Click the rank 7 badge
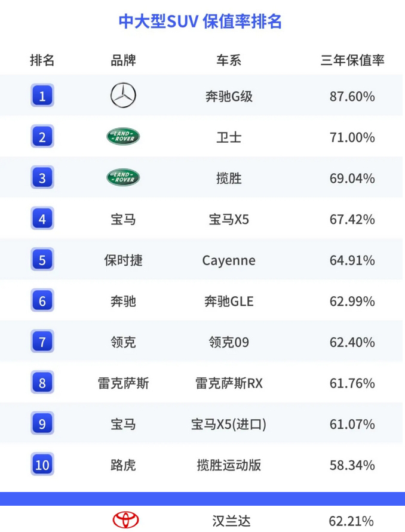 coord(42,342)
